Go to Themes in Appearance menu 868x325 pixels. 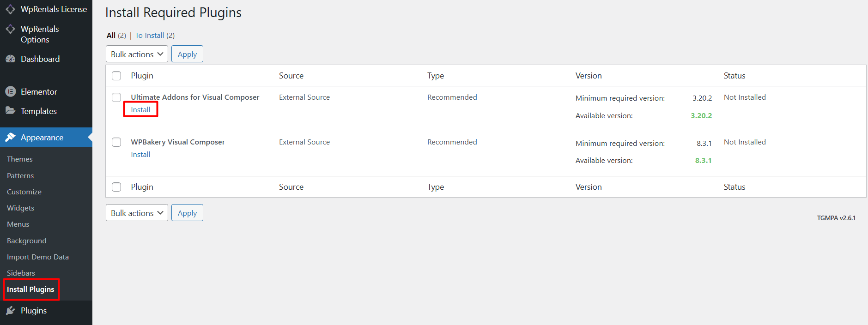pos(20,159)
